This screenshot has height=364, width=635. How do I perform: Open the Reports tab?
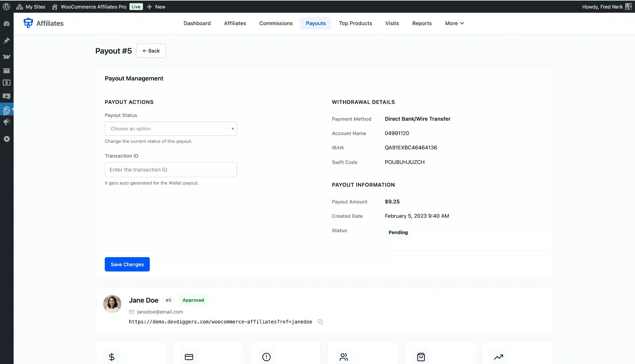(x=422, y=23)
